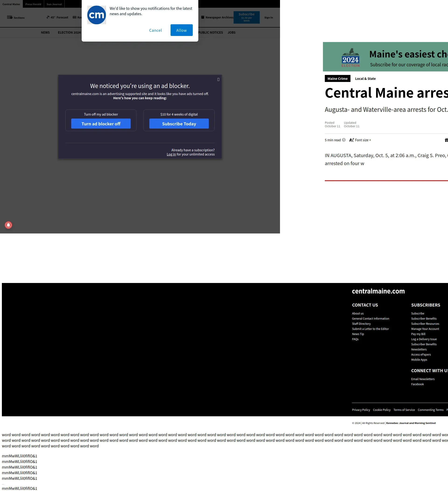Open the JOBS menu item

point(231,33)
